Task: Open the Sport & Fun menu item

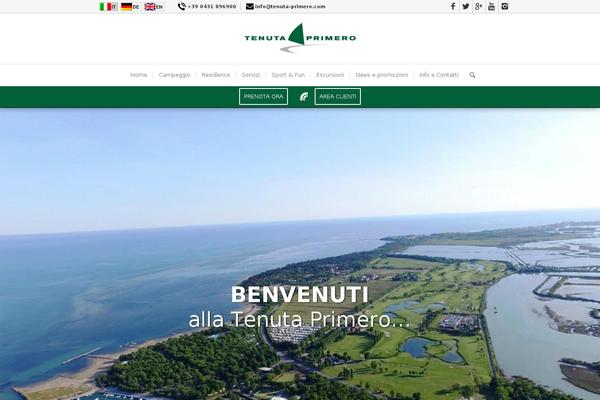Action: point(288,75)
